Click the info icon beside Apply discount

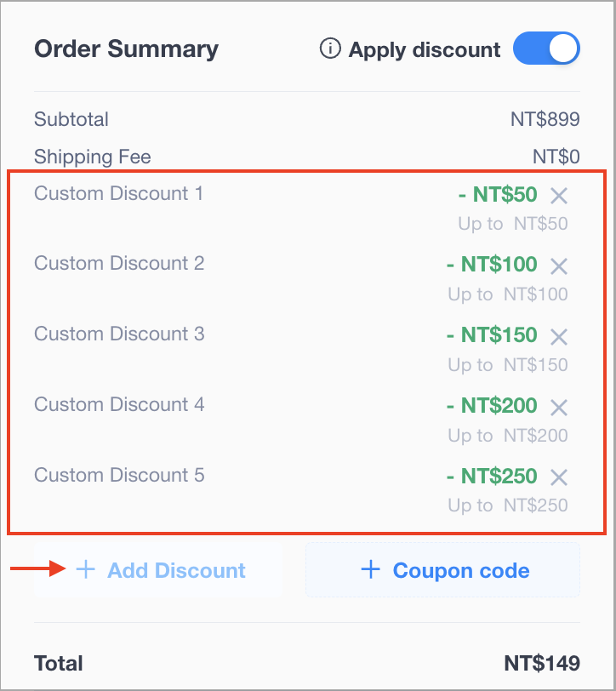pos(330,49)
